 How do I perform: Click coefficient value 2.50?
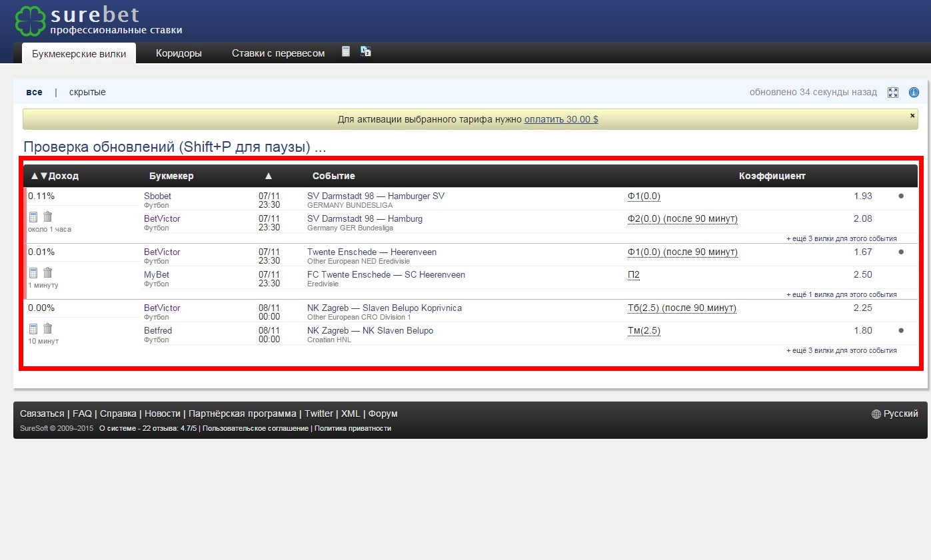pyautogui.click(x=862, y=274)
